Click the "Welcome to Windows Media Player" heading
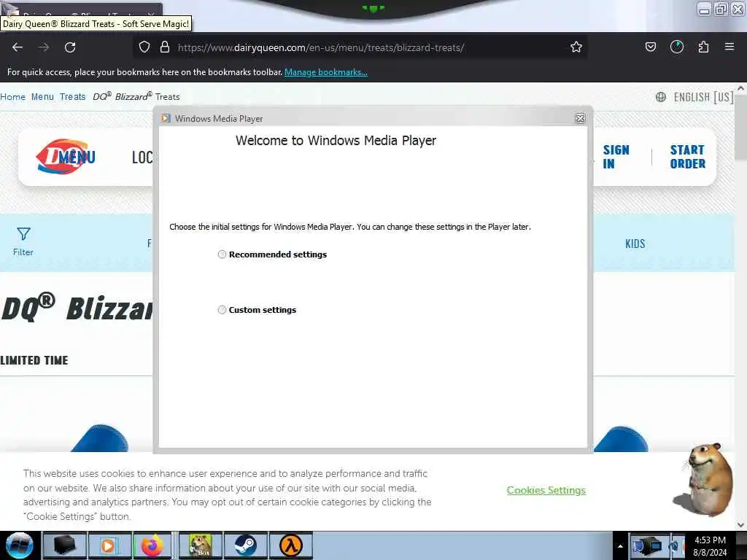 click(x=336, y=141)
